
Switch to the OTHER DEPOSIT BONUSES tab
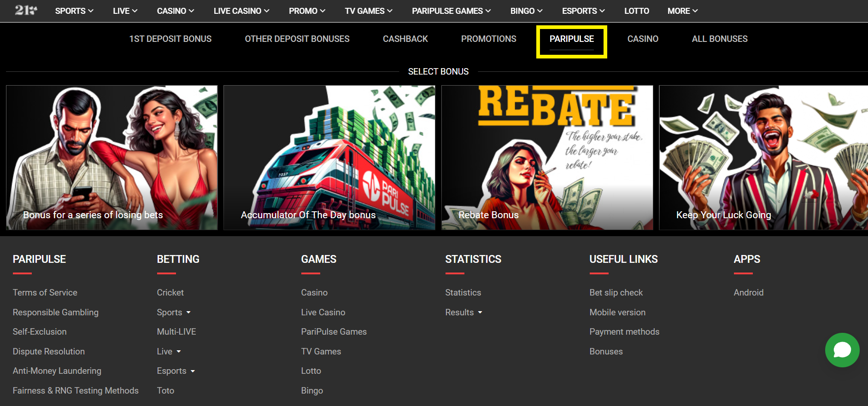point(297,39)
